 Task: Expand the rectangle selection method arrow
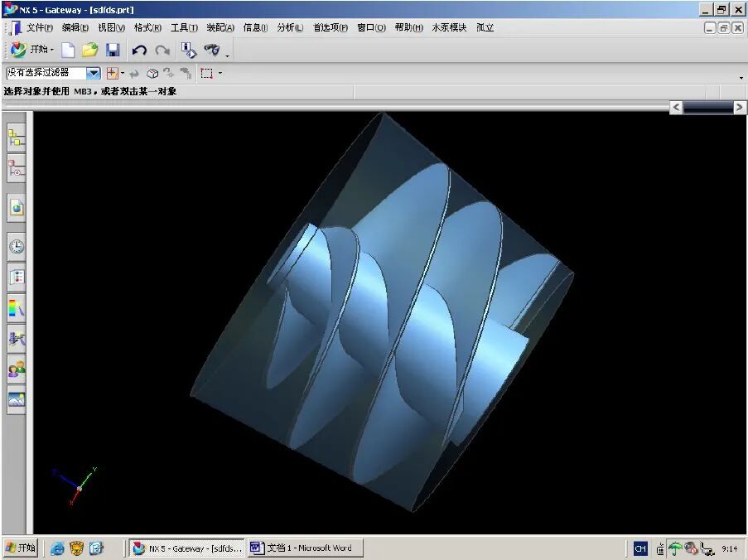click(x=220, y=73)
